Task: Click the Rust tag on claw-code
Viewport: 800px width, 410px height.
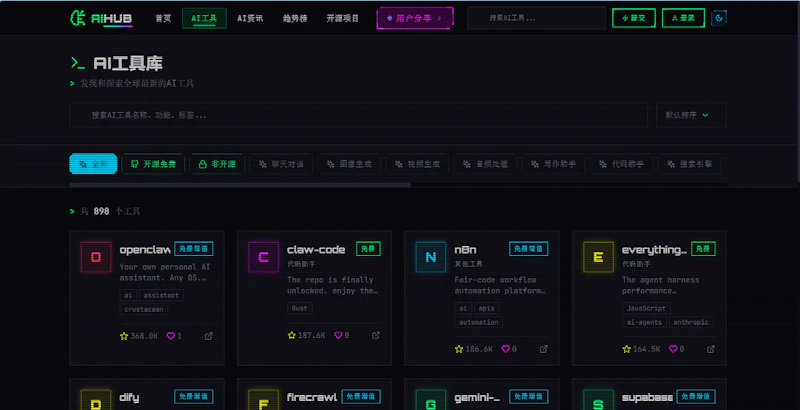Action: tap(299, 309)
